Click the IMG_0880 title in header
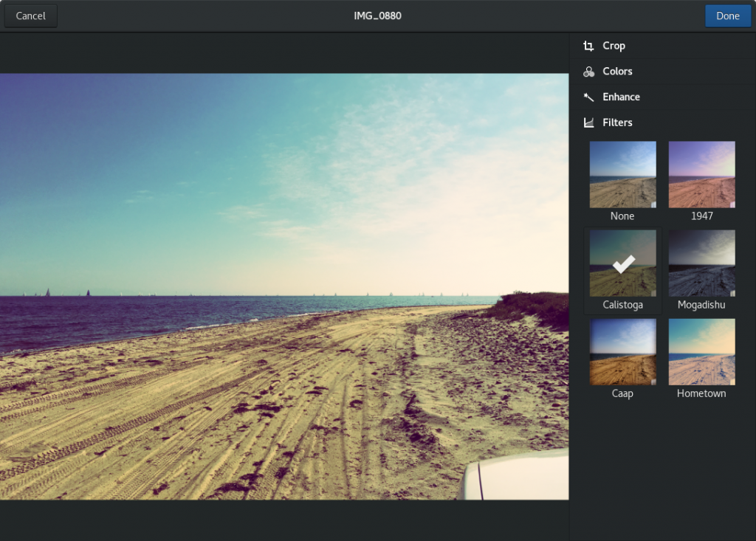Image resolution: width=756 pixels, height=541 pixels. pyautogui.click(x=377, y=15)
